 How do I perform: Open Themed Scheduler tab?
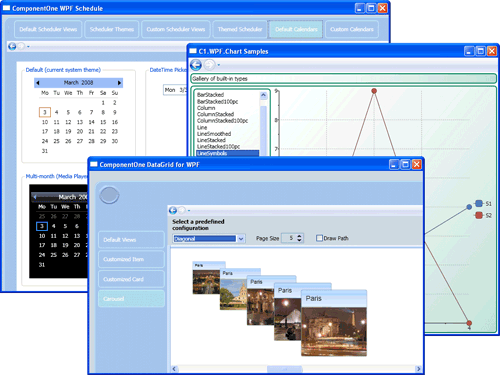point(240,29)
